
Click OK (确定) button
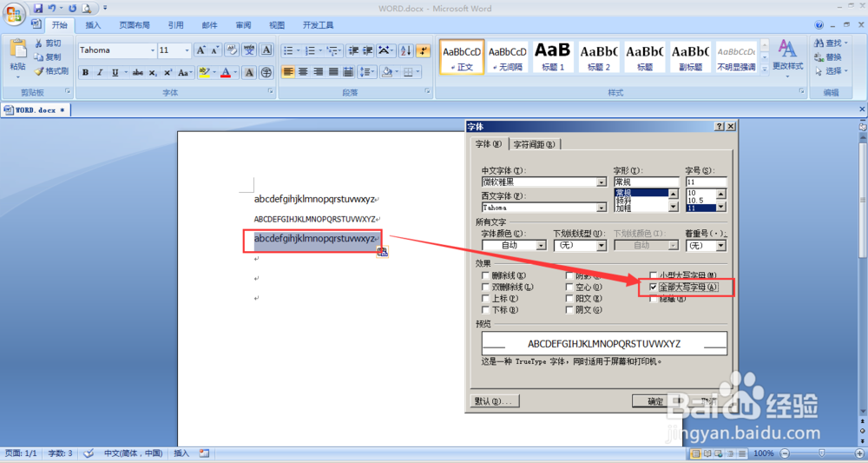[x=655, y=401]
